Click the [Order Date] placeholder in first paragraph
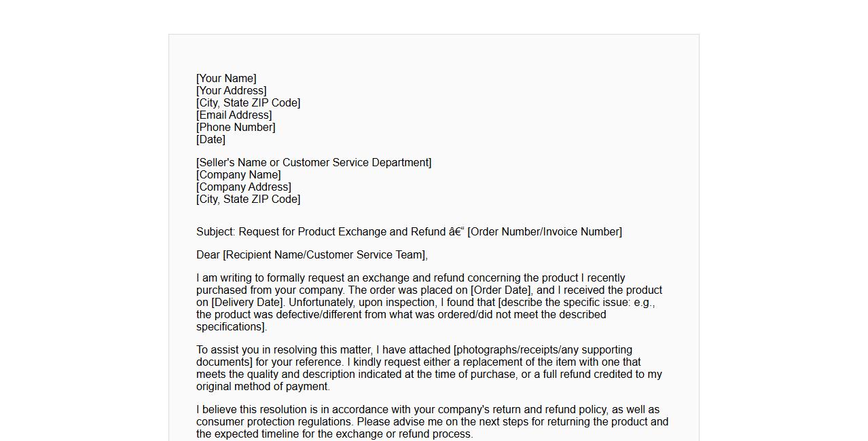 [x=501, y=290]
